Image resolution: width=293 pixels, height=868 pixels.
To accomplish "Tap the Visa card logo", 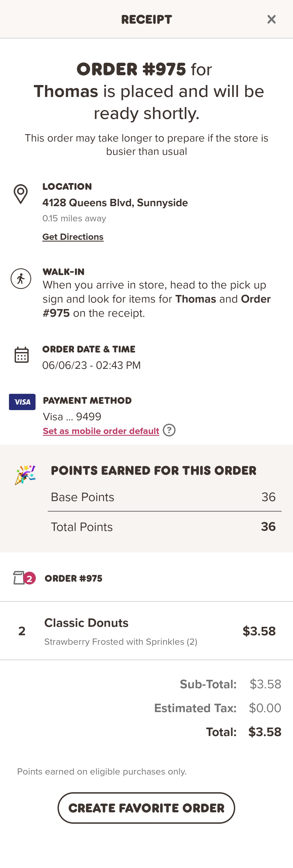I will [x=22, y=402].
